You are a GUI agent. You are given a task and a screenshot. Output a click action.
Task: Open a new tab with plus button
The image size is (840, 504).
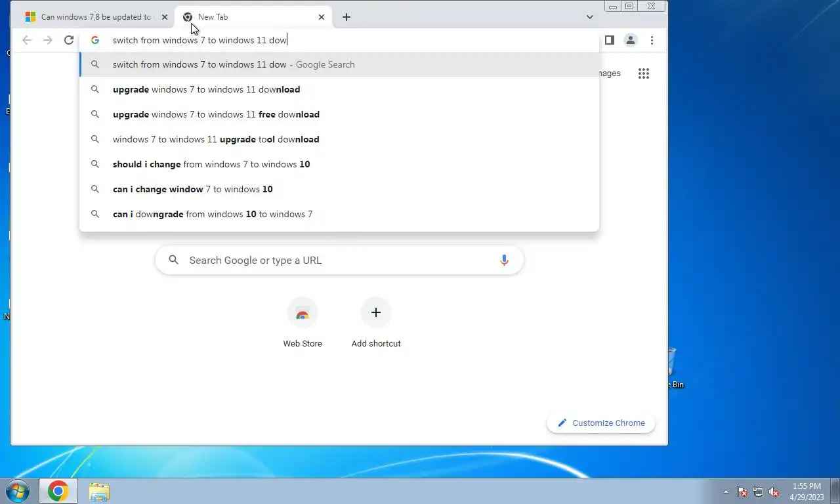(346, 17)
